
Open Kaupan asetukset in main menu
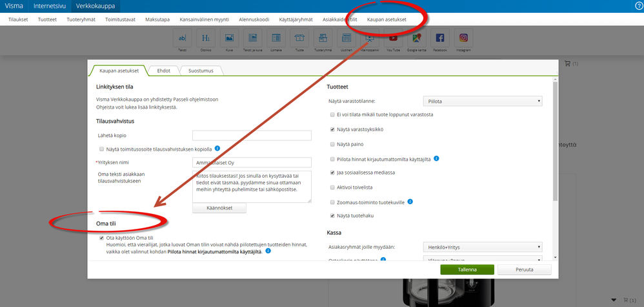point(387,19)
